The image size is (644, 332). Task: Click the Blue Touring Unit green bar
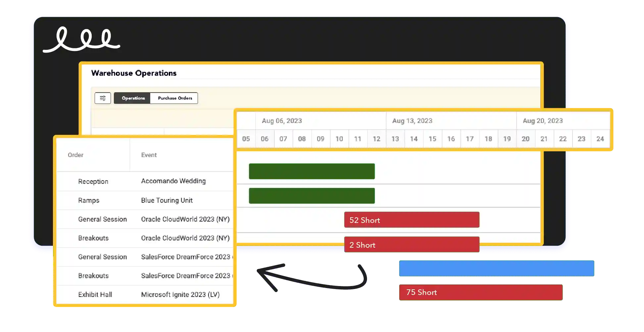[311, 196]
